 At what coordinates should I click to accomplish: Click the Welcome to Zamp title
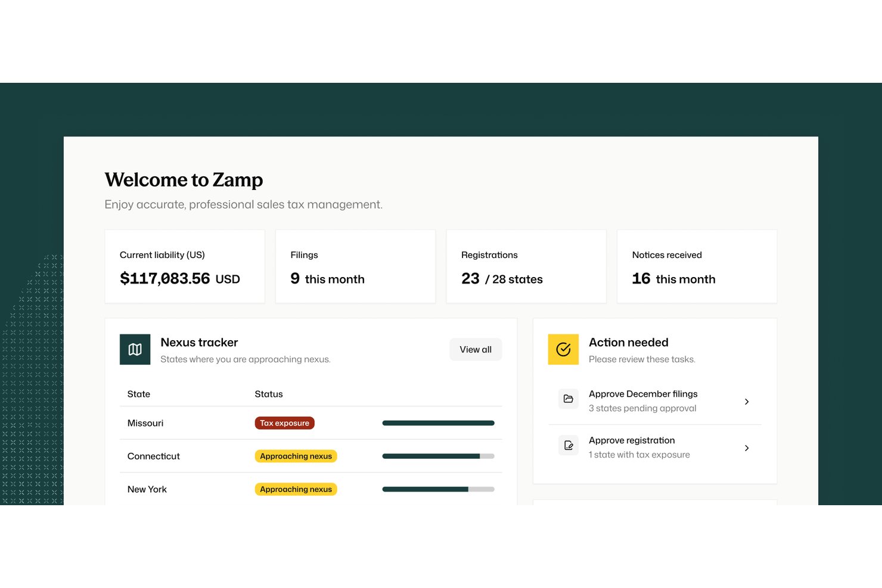(184, 180)
